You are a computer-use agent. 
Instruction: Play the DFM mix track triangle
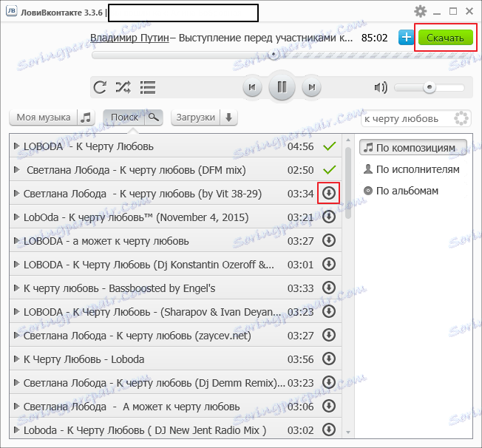point(16,169)
